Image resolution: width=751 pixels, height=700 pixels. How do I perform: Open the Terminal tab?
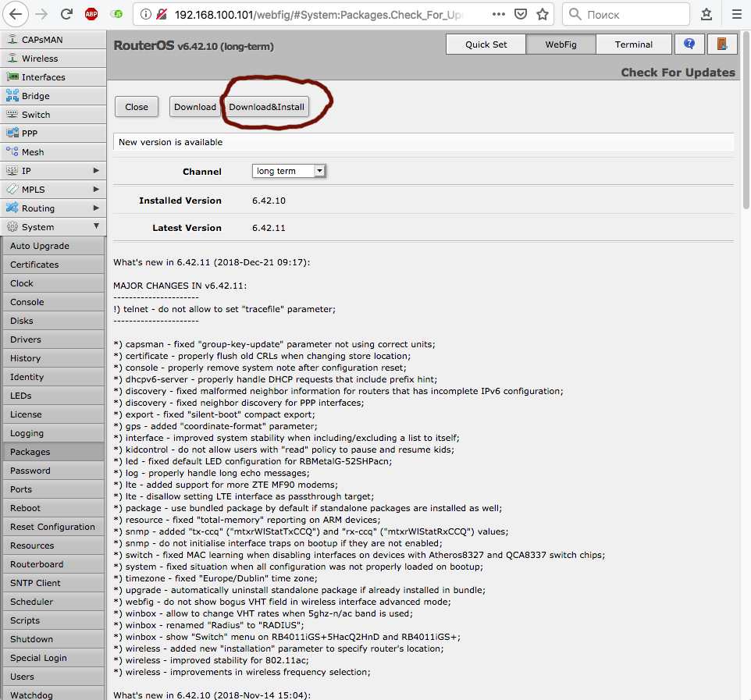pyautogui.click(x=634, y=44)
